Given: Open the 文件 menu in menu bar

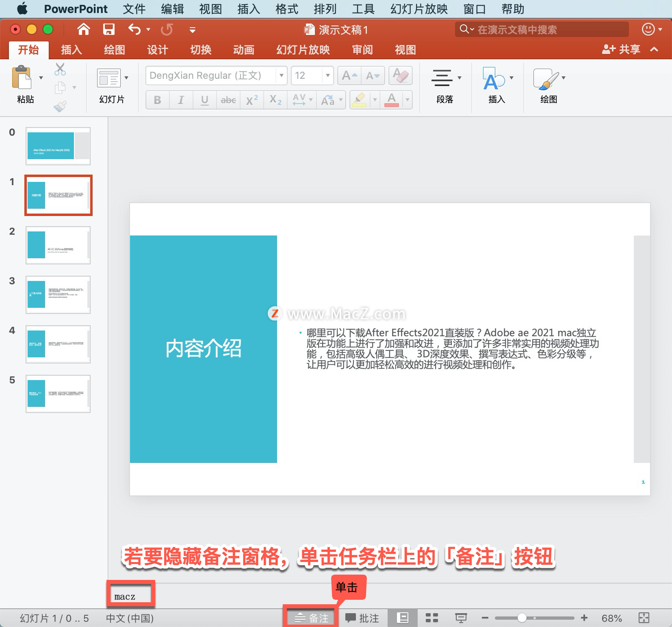Looking at the screenshot, I should (x=134, y=9).
